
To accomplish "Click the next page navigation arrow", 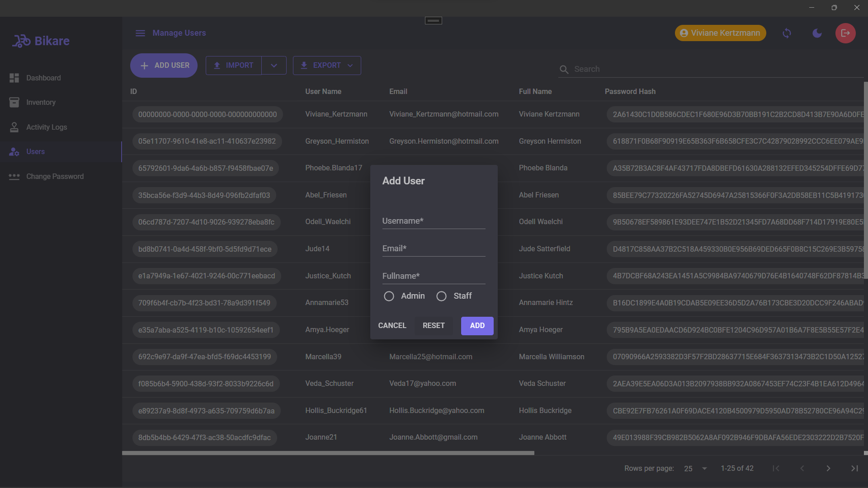I will click(x=828, y=468).
